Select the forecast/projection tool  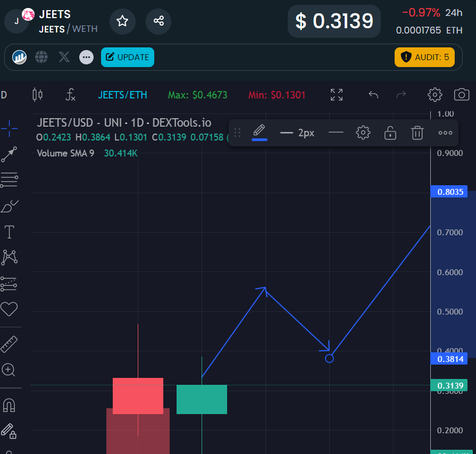(9, 284)
